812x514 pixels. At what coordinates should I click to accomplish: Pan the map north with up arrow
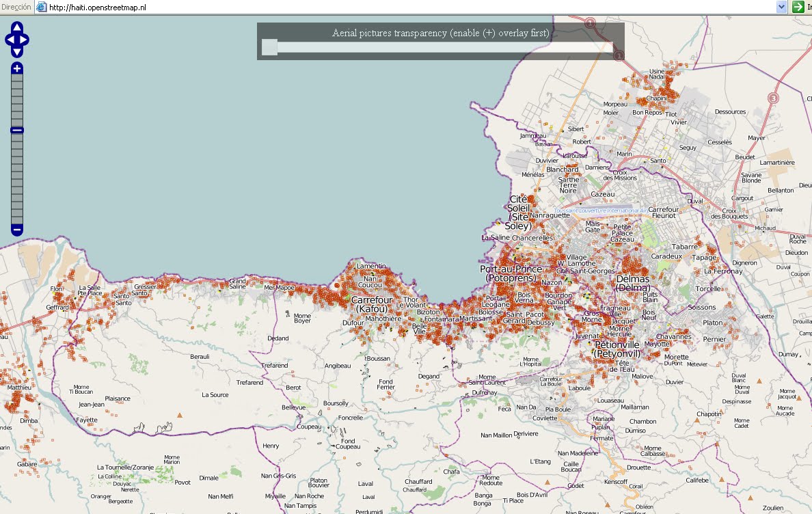[x=16, y=27]
